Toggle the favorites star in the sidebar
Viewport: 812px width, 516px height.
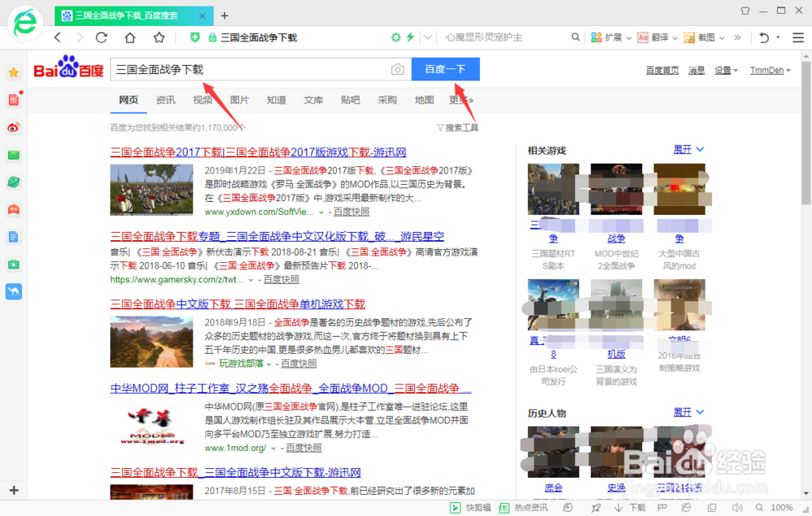click(13, 72)
